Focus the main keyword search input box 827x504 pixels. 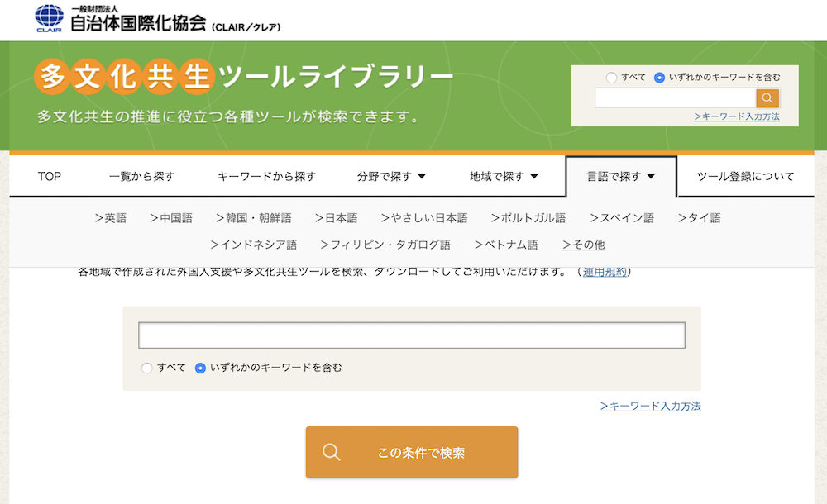click(x=411, y=335)
